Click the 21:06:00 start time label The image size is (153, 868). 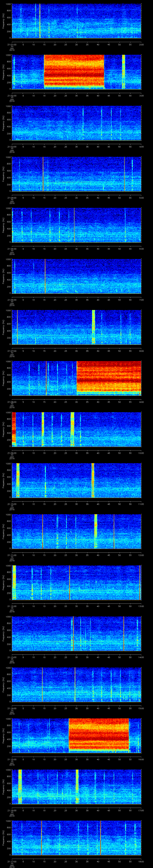[12, 300]
